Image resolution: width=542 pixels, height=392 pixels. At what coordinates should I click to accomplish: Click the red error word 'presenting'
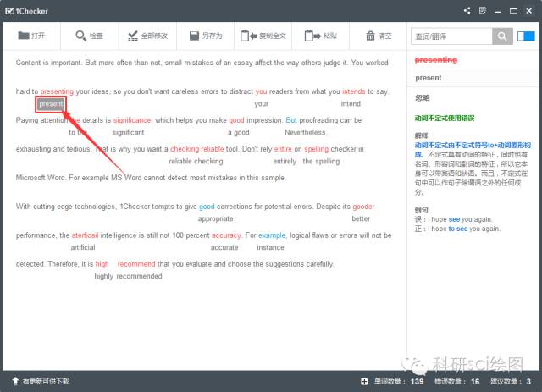tap(57, 91)
